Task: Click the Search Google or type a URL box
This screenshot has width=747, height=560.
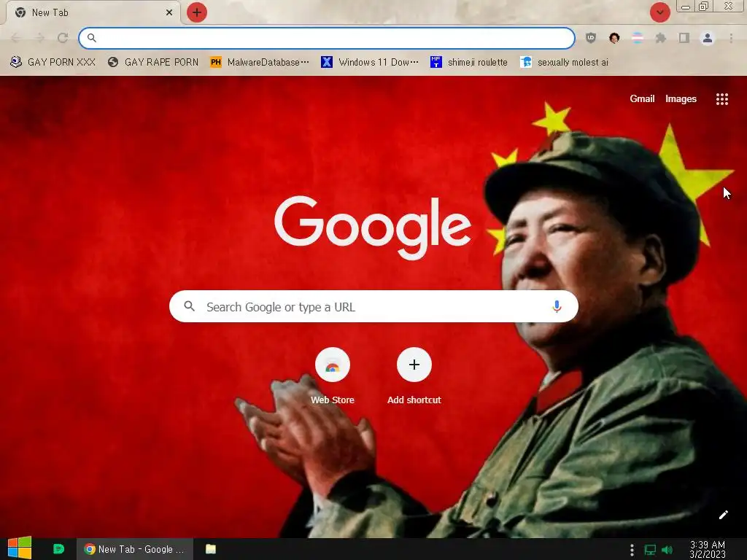Action: (373, 306)
